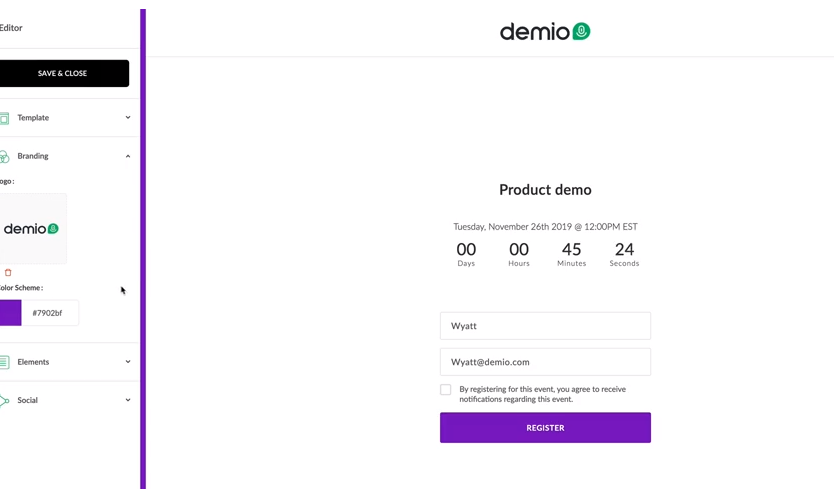
Task: Delete the logo with the trash icon
Action: pos(8,272)
